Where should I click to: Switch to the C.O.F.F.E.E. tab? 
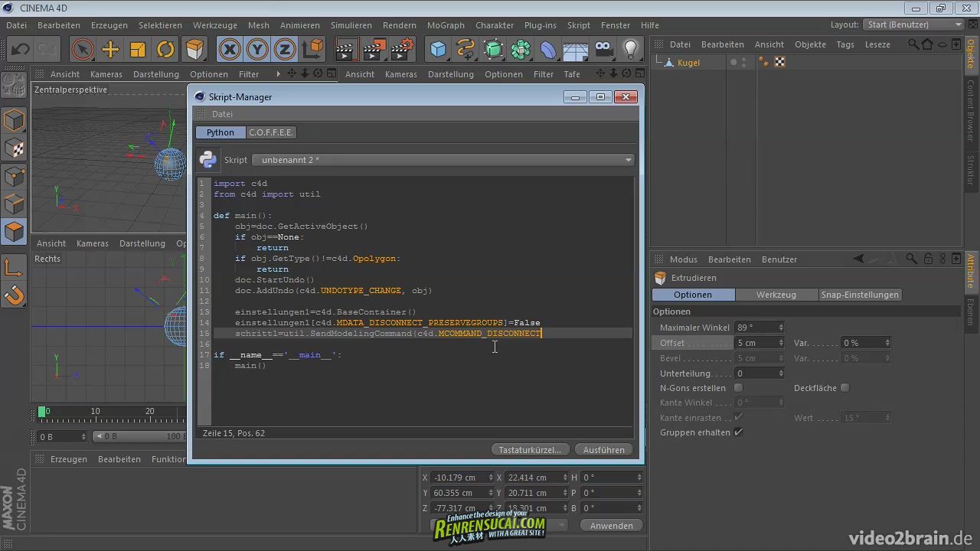pyautogui.click(x=271, y=132)
